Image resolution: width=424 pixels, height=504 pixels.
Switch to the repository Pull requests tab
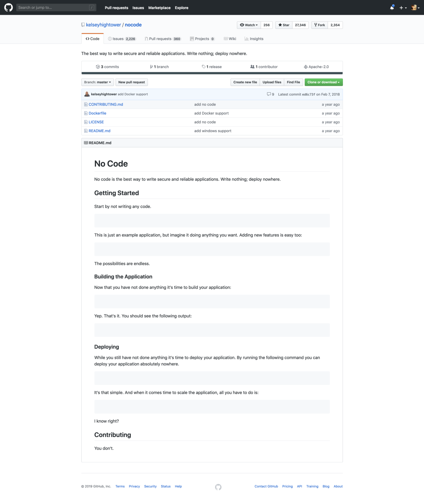(x=163, y=39)
